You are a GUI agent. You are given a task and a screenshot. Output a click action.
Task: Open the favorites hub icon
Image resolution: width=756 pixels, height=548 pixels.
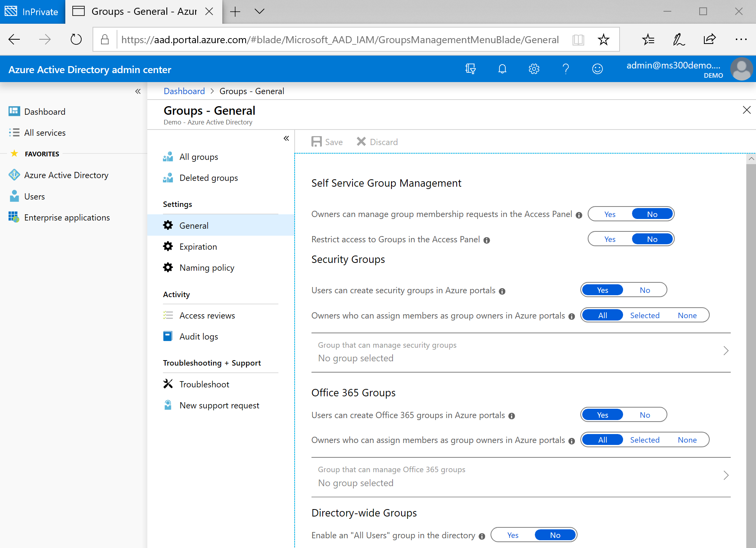tap(648, 39)
